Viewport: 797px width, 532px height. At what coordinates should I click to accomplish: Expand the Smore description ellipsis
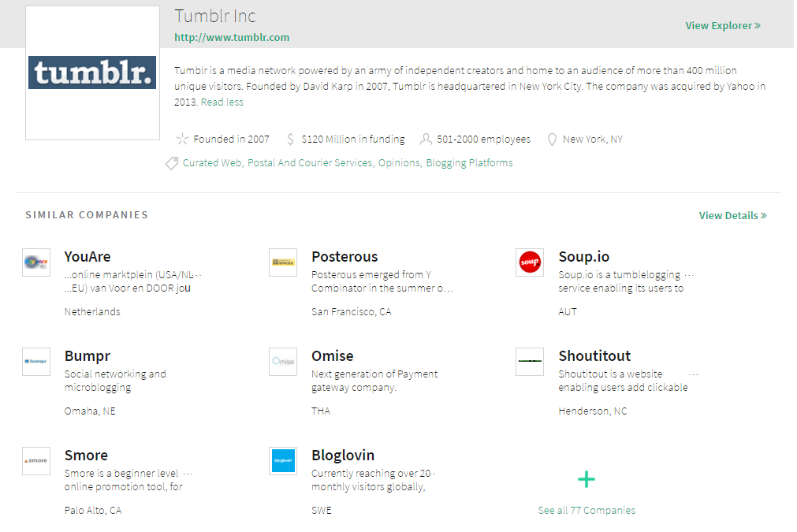click(188, 474)
